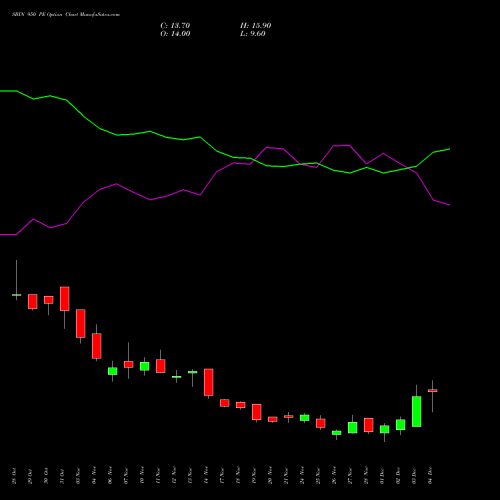Click the 07 Nov date label
500x500 pixels.
coord(126,476)
